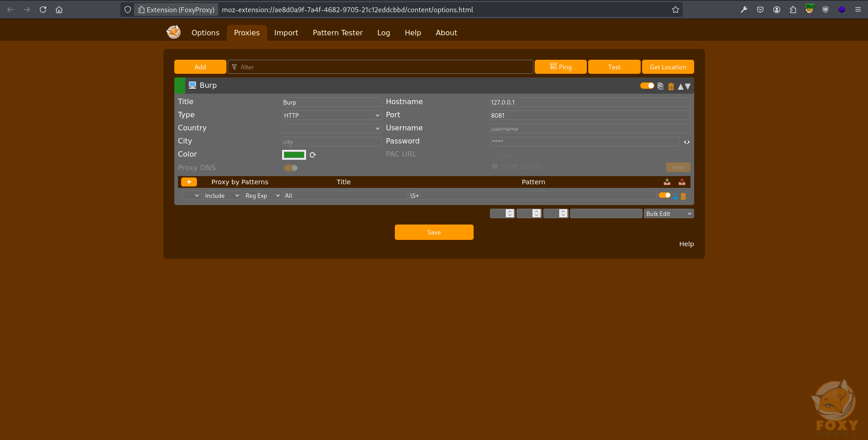
Task: Bookmark this page with the star icon
Action: point(675,10)
